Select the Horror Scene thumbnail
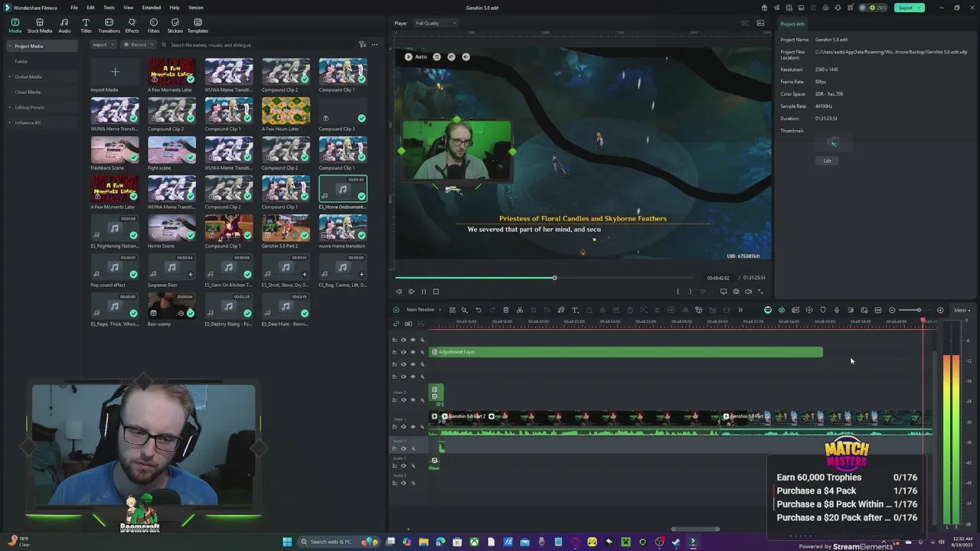The image size is (980, 551). click(x=171, y=228)
